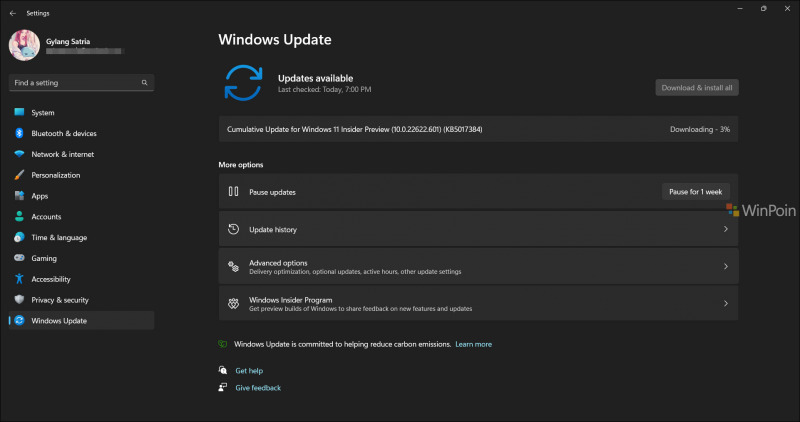Restore down the Settings window

[763, 9]
